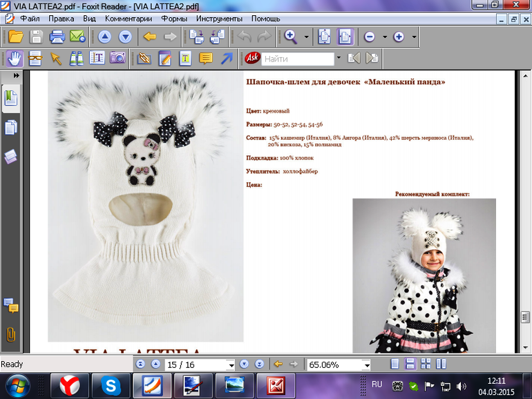The width and height of the screenshot is (532, 399).
Task: Open the Инструменты menu
Action: click(219, 19)
